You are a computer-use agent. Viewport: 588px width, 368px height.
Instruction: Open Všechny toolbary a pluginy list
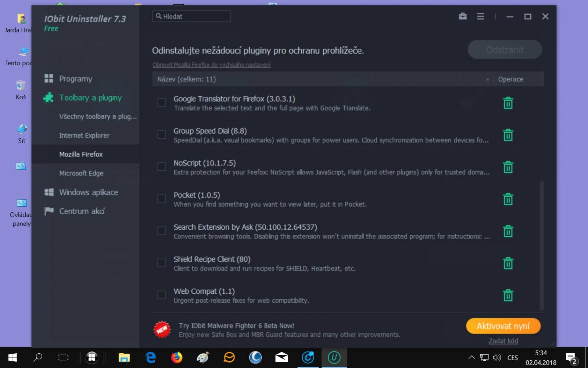[98, 116]
